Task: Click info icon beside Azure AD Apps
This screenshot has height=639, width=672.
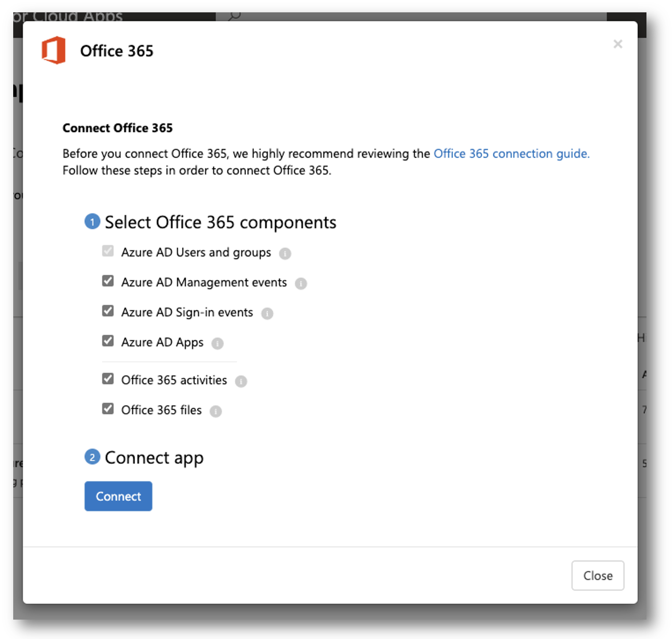Action: [217, 343]
